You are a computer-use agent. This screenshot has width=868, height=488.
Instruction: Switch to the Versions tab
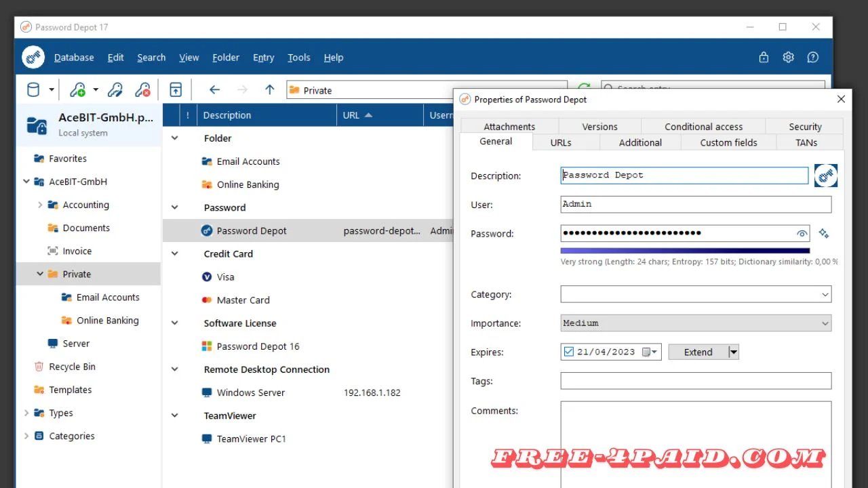pos(599,127)
